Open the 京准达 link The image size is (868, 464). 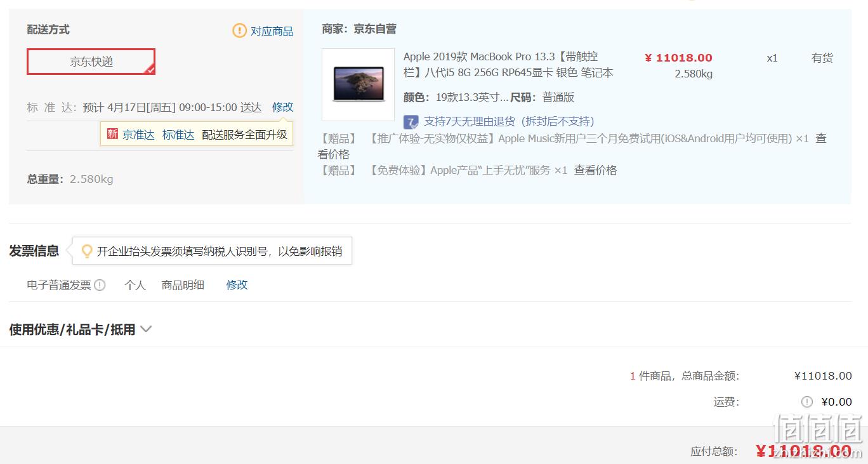point(138,135)
